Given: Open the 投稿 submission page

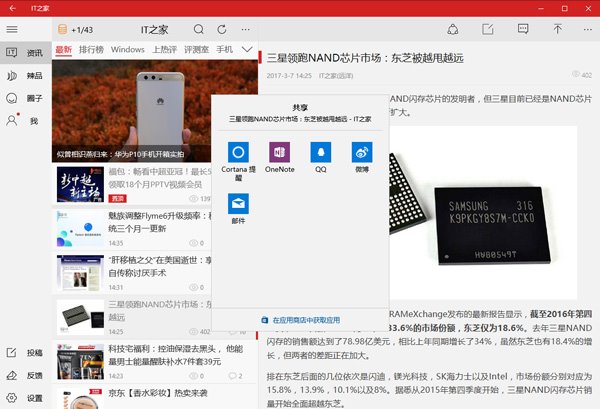Looking at the screenshot, I should tap(26, 353).
